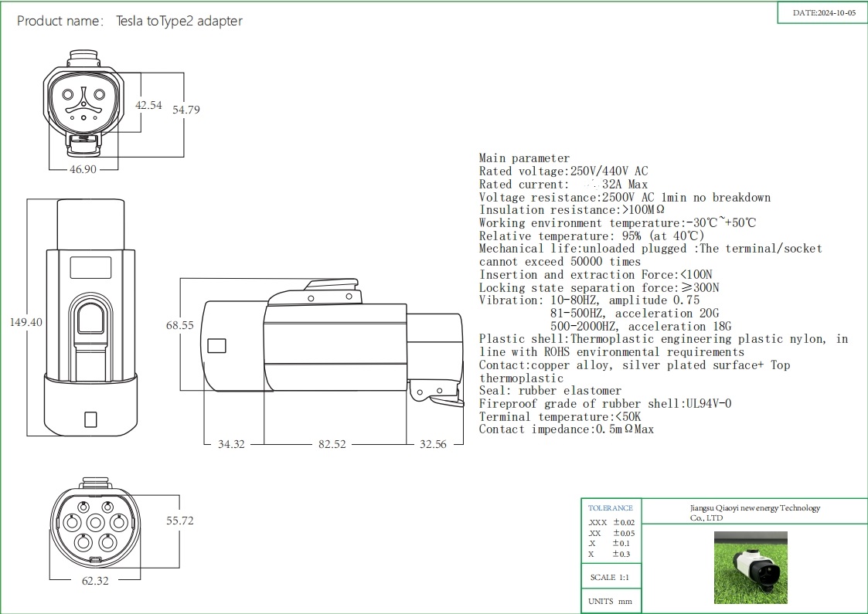Select the 68.55 dimension label
This screenshot has width=868, height=614.
[179, 326]
